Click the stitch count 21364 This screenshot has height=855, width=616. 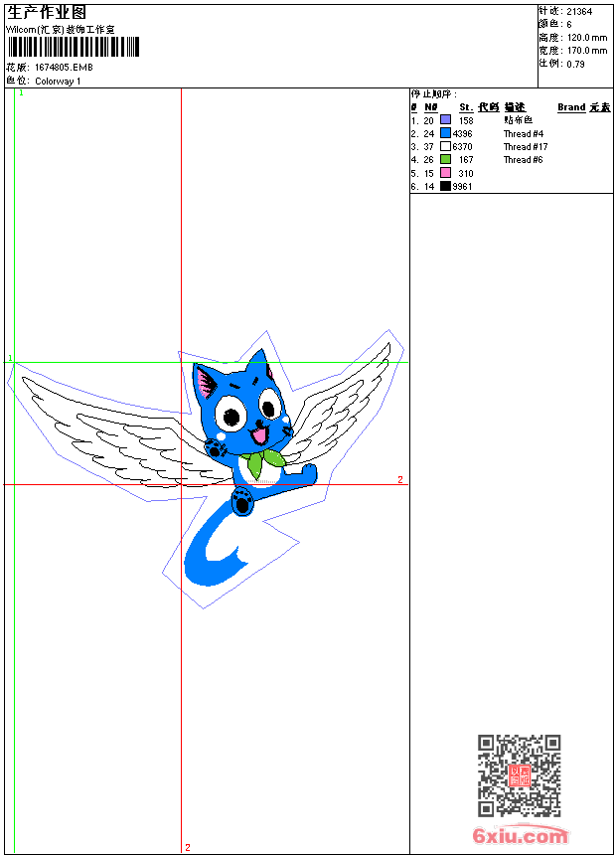point(579,12)
